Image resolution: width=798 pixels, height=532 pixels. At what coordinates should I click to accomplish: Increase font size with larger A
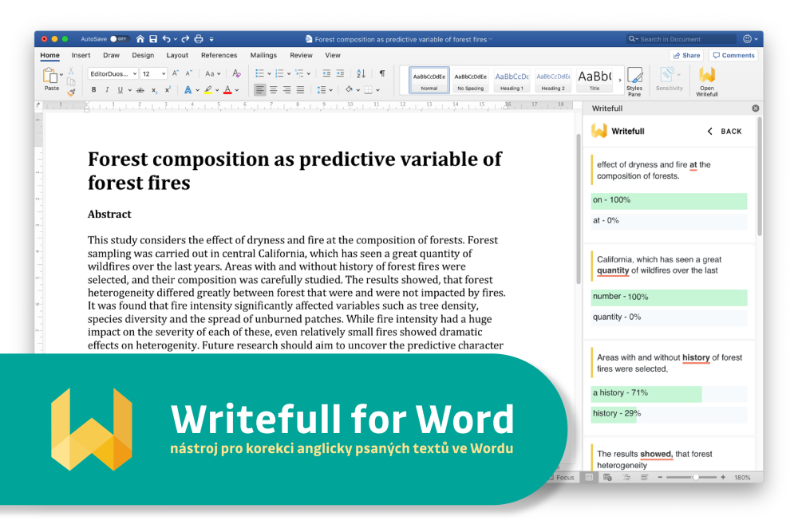[175, 73]
